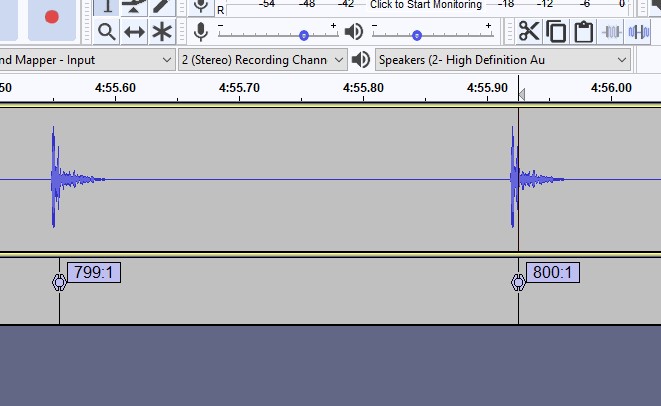This screenshot has width=661, height=406.
Task: Activate the Zoom magnifier tool
Action: coord(107,32)
